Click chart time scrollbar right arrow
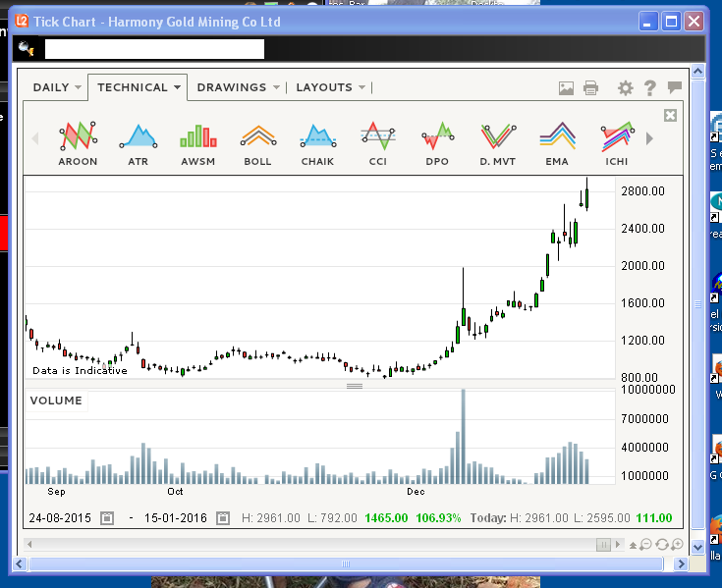 pyautogui.click(x=618, y=545)
